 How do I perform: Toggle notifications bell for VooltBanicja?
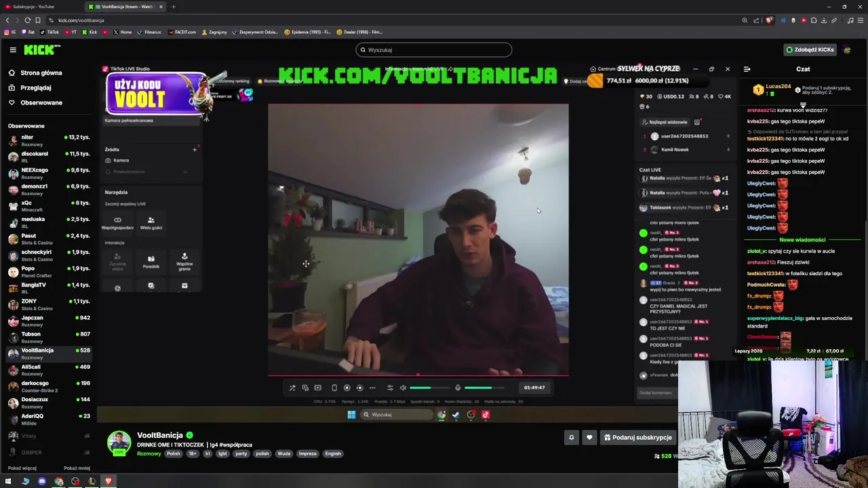click(571, 437)
